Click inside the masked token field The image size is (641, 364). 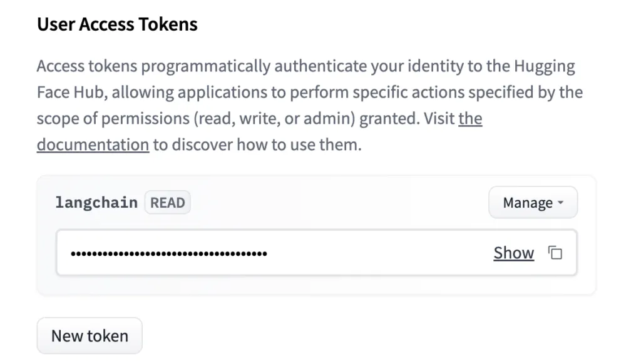[316, 253]
